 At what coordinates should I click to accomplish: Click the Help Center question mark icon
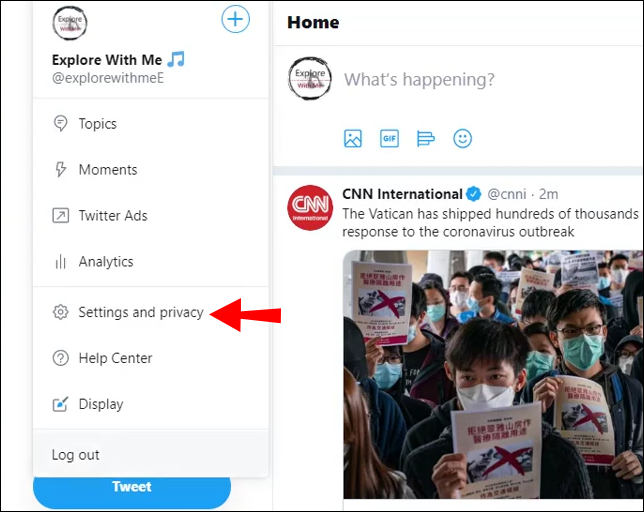point(60,358)
